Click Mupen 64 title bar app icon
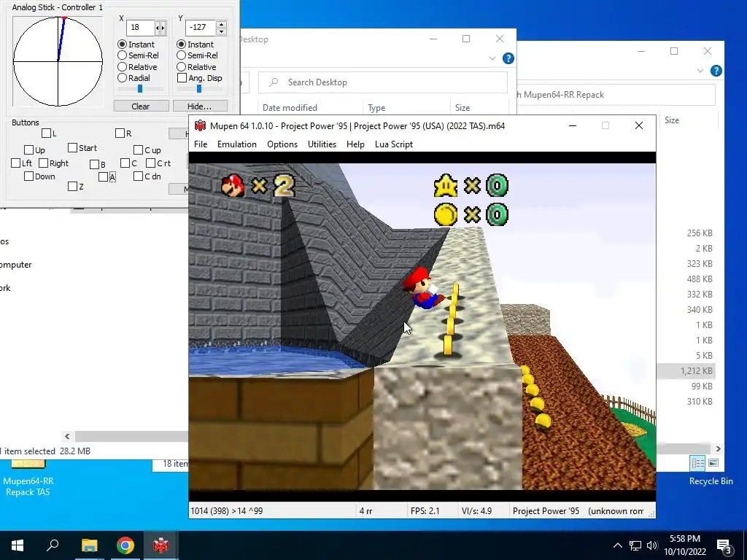This screenshot has height=560, width=747. coord(200,125)
